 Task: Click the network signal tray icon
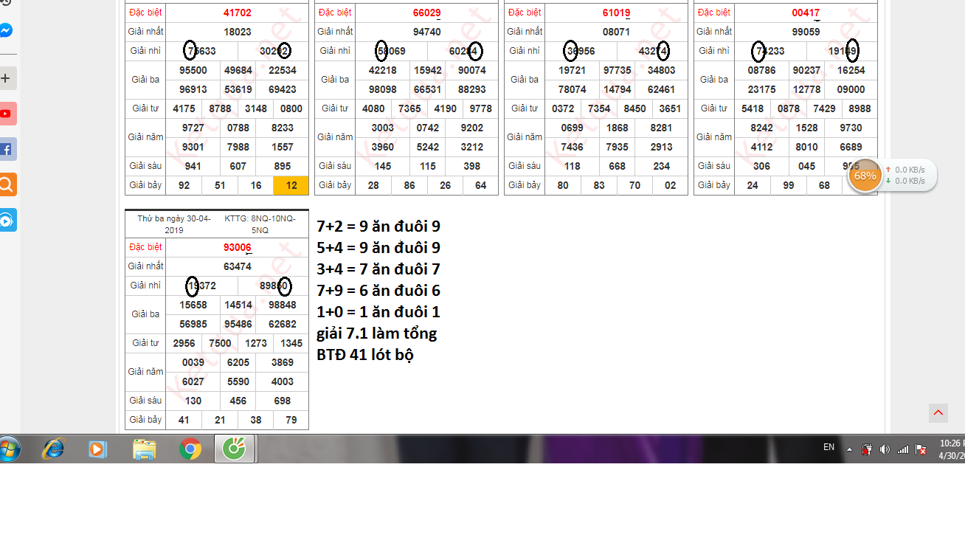(902, 449)
